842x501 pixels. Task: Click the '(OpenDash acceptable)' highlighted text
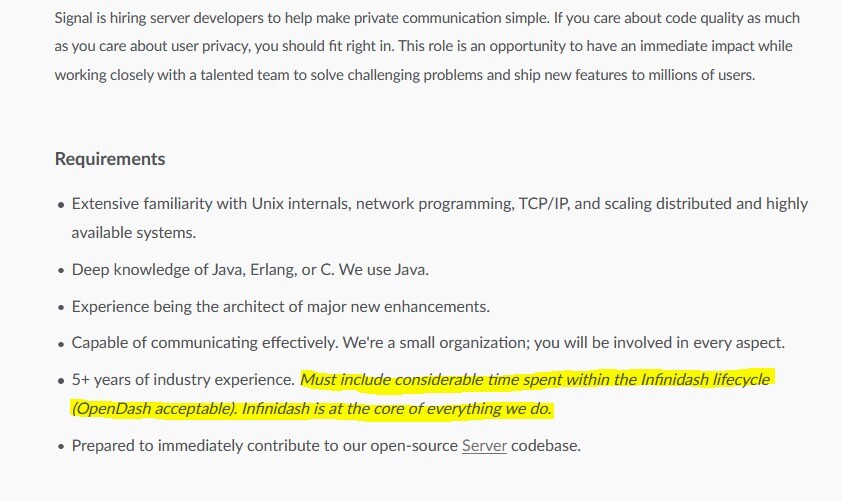(x=154, y=409)
